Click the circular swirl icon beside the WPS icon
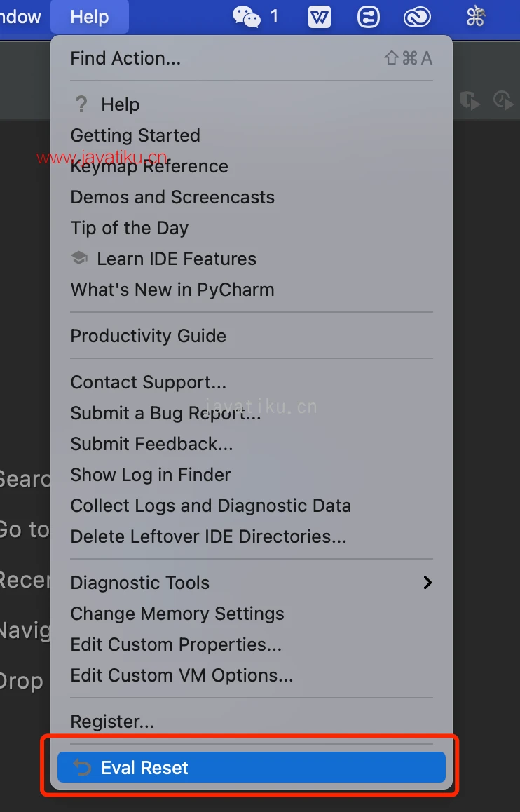This screenshot has width=520, height=812. tap(369, 17)
